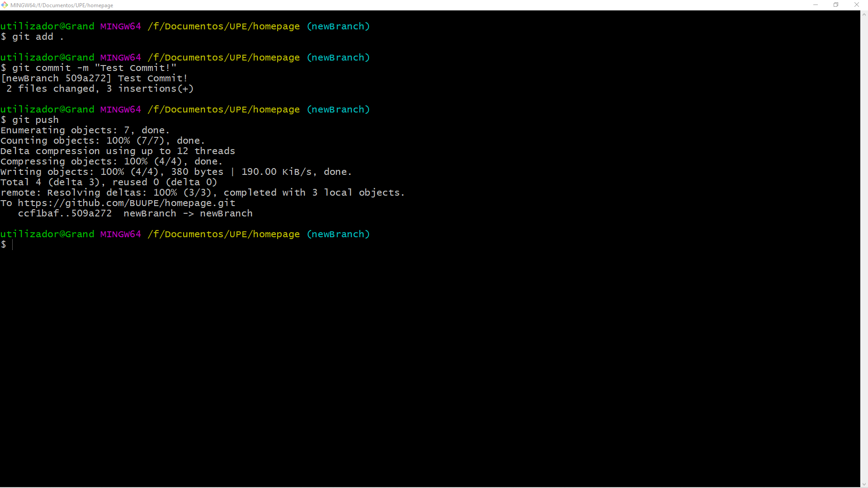Restore down the terminal window

pyautogui.click(x=836, y=5)
